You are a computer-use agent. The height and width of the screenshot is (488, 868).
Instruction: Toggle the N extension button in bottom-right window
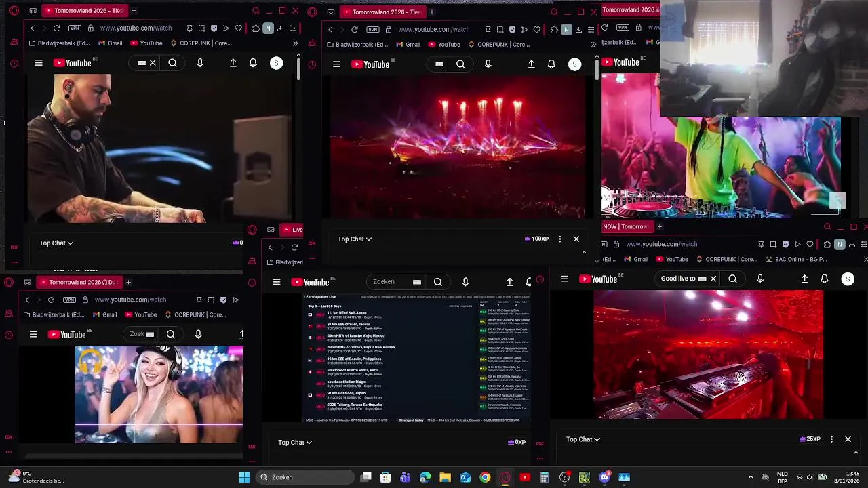pyautogui.click(x=840, y=244)
